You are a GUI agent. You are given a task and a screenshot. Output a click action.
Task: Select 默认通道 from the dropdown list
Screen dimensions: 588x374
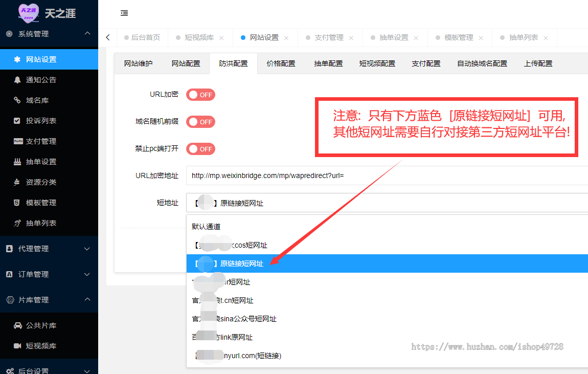(387, 227)
